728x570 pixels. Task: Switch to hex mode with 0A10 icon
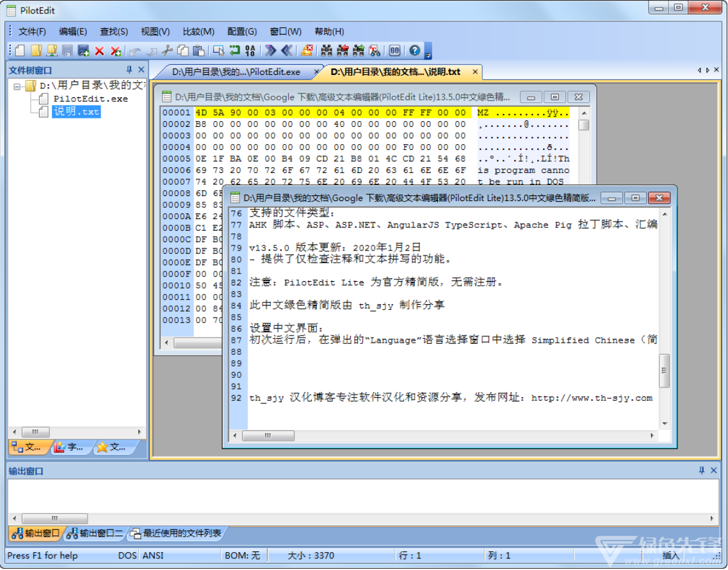250,51
